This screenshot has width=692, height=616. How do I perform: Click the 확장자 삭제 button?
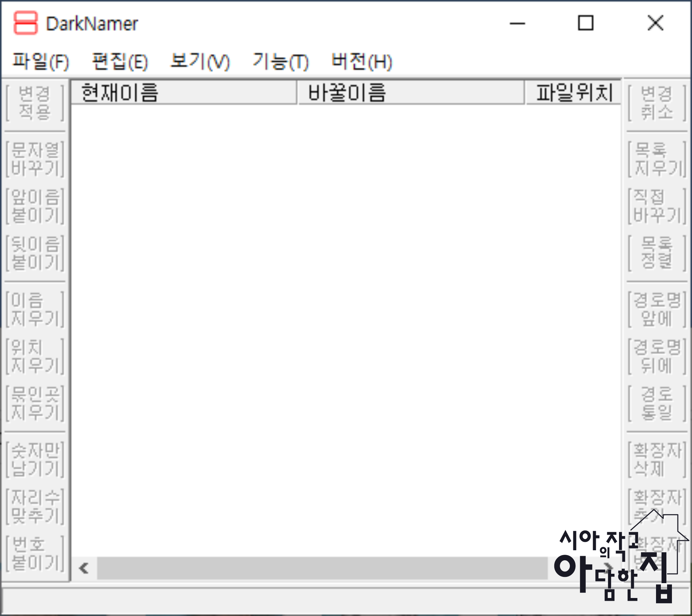(x=656, y=460)
